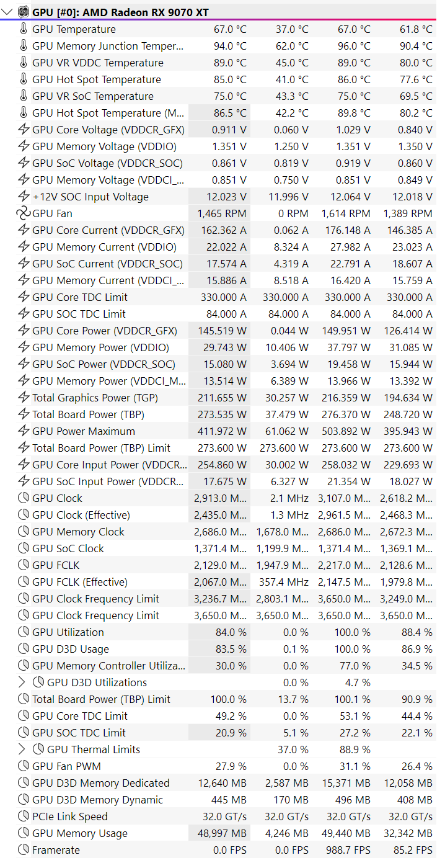Click the thermometer icon beside GPU Temperature
The height and width of the screenshot is (868, 445).
pyautogui.click(x=24, y=29)
